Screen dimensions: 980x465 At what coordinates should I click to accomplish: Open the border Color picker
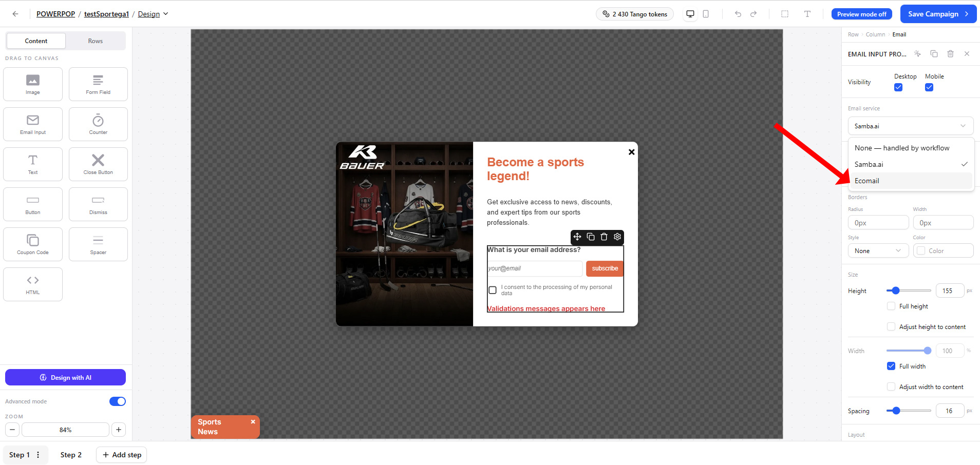pos(944,251)
